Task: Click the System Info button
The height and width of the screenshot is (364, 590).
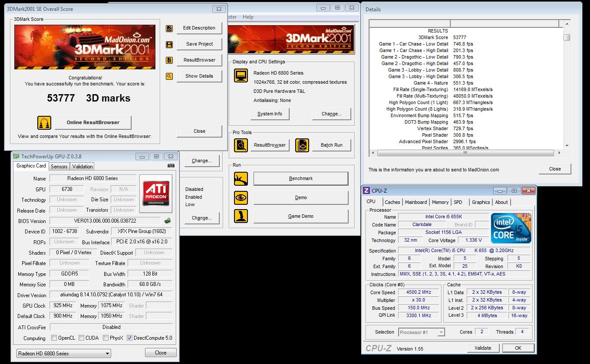Action: coord(270,114)
